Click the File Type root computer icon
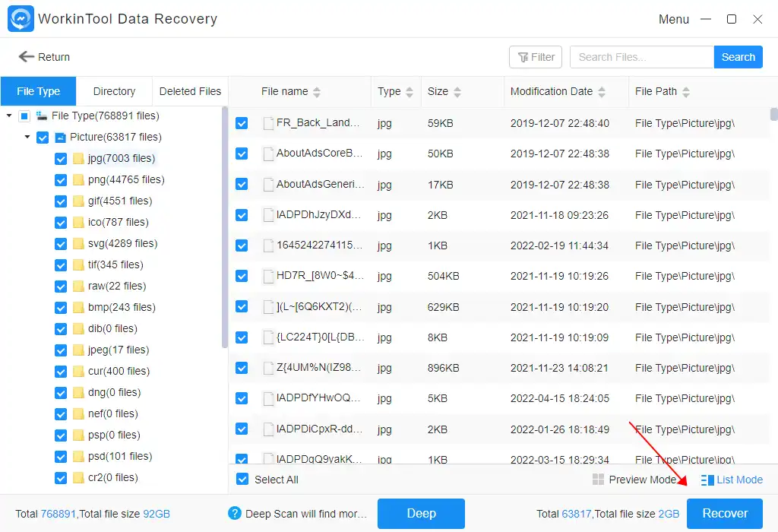 click(42, 116)
